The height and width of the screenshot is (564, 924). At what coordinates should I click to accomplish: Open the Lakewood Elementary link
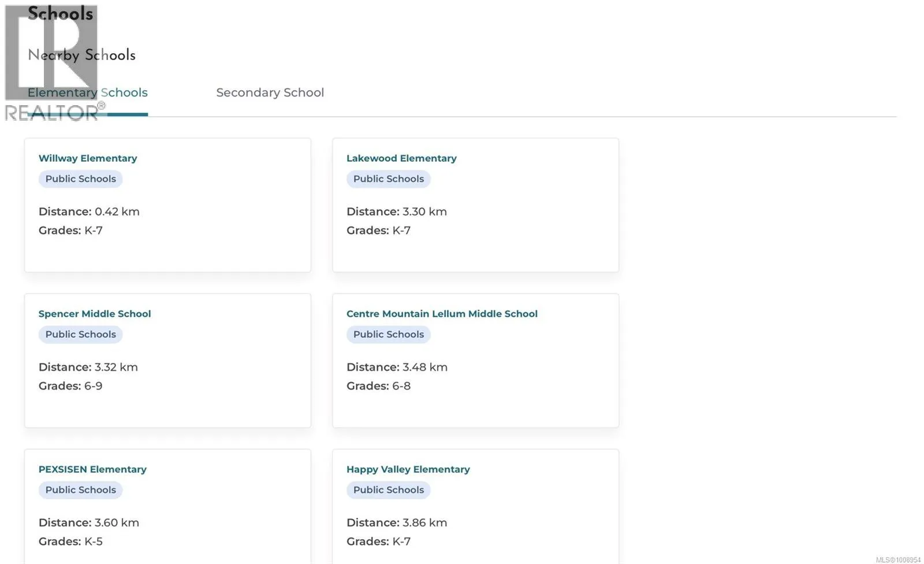click(401, 158)
